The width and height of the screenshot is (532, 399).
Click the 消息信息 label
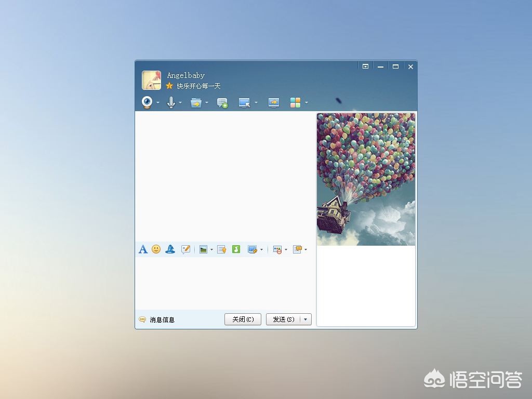click(162, 320)
